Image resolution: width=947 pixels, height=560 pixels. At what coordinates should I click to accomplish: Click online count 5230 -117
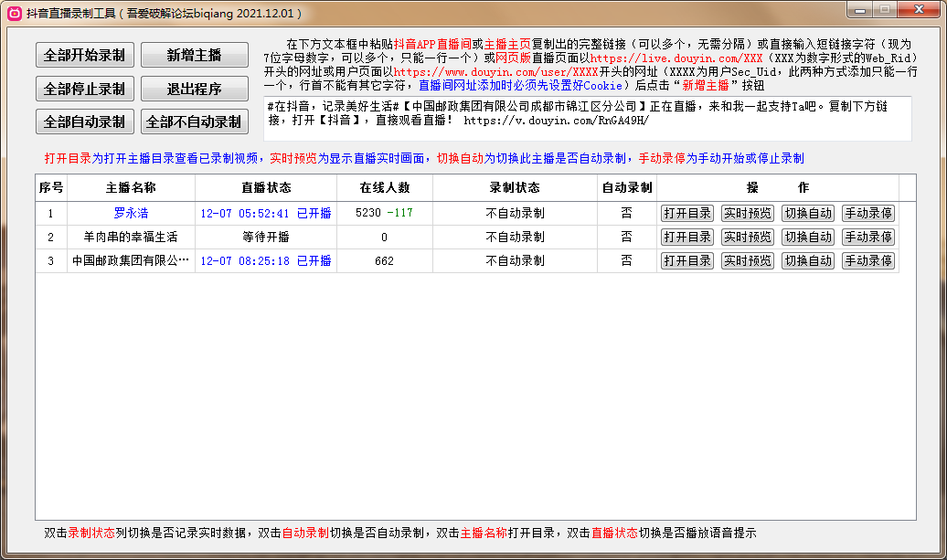tap(384, 213)
